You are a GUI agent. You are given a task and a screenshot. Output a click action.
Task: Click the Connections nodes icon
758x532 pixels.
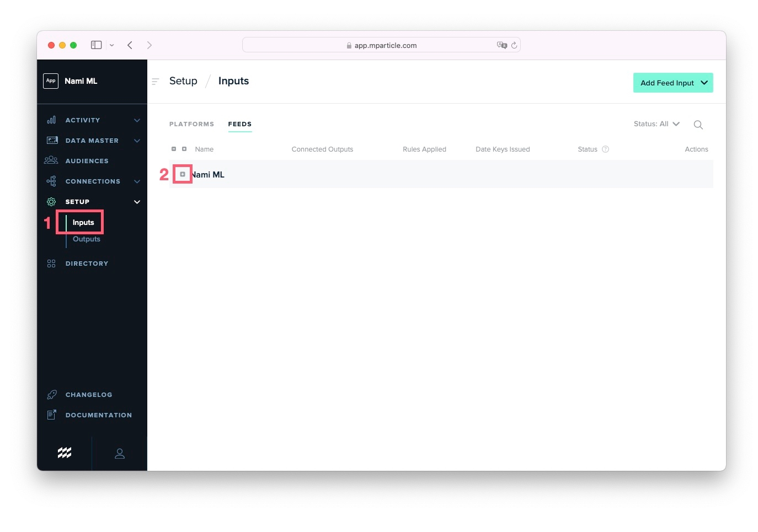pos(51,181)
